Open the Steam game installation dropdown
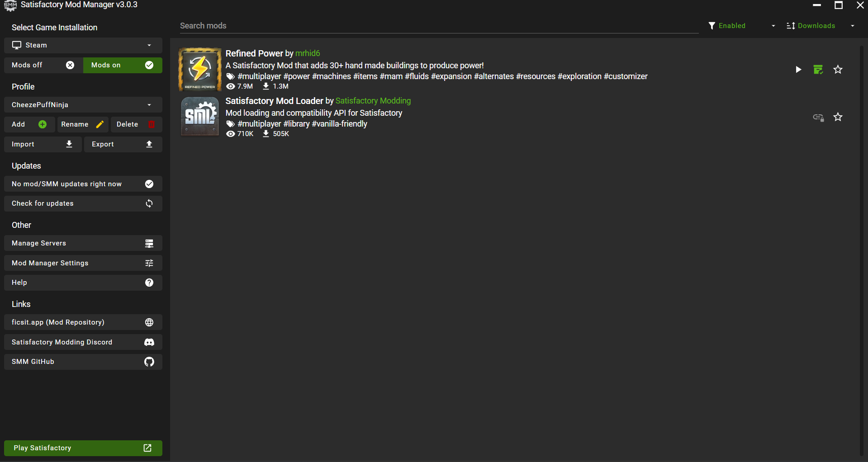The height and width of the screenshot is (462, 868). click(83, 45)
